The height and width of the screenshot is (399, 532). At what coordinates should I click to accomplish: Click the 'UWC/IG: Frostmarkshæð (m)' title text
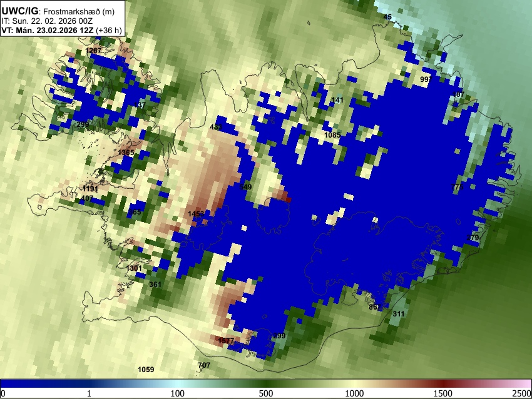58,11
